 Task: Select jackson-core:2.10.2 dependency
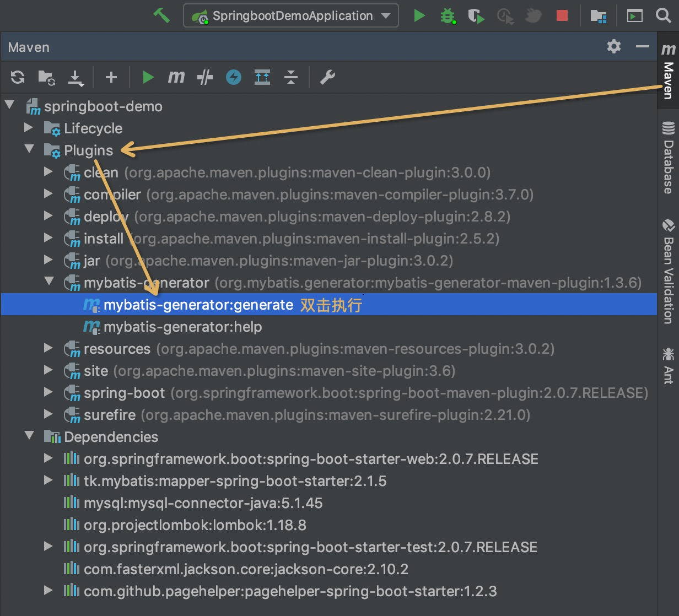pyautogui.click(x=246, y=569)
